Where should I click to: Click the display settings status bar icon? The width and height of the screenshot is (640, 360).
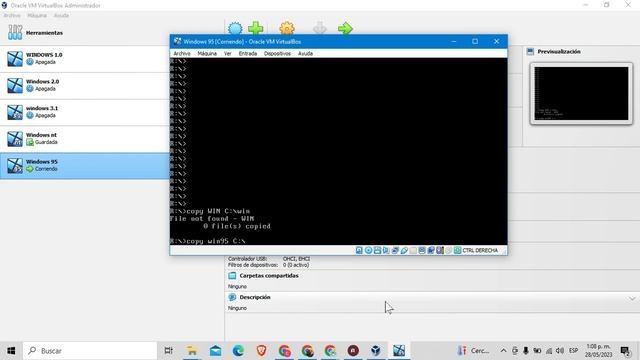[422, 250]
